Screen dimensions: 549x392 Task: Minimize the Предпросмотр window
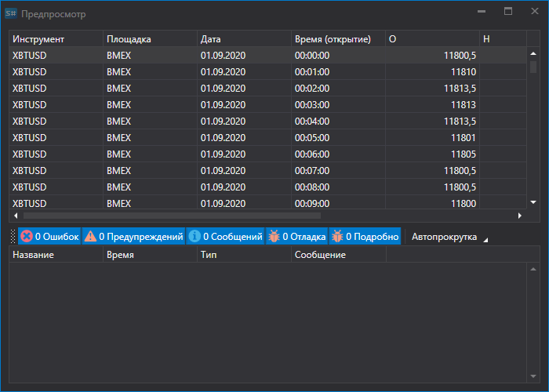(482, 11)
